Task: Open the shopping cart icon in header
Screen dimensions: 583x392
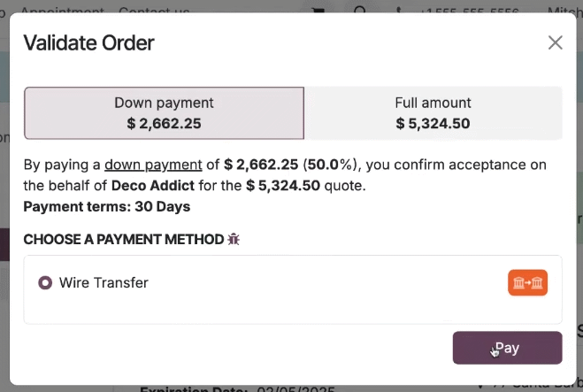Action: pyautogui.click(x=318, y=10)
